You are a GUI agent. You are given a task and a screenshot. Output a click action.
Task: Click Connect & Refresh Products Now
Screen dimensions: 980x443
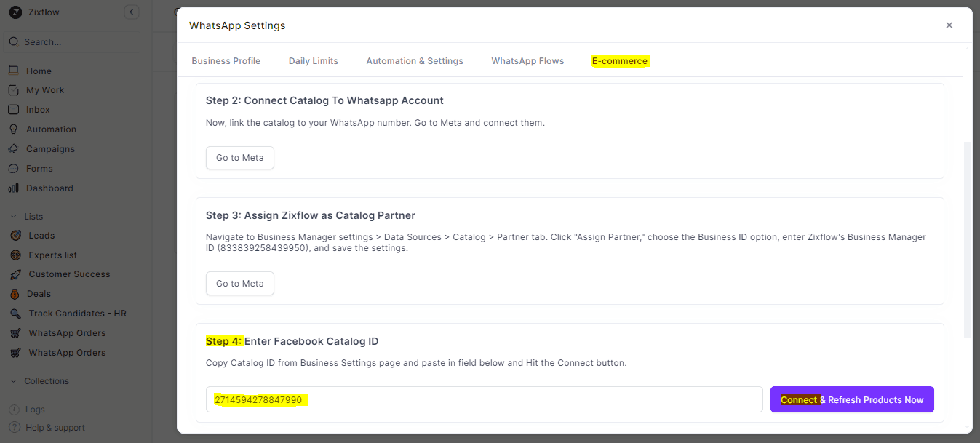tap(852, 399)
